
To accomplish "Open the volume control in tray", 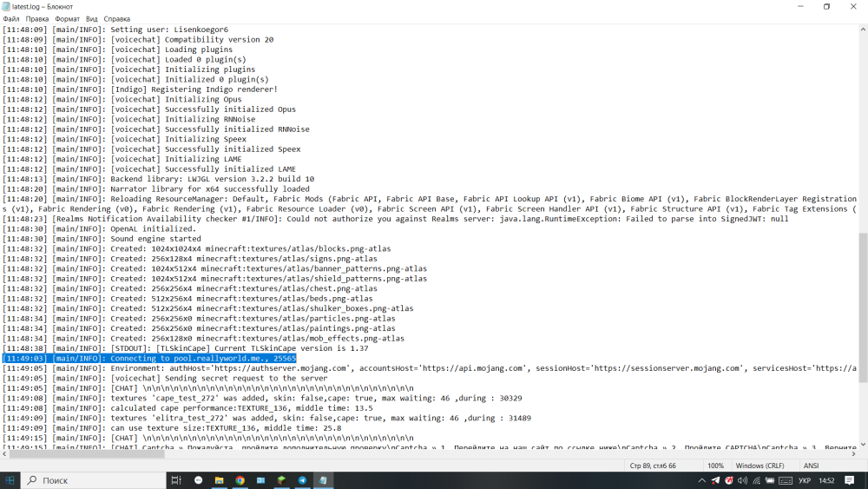I will (x=742, y=480).
